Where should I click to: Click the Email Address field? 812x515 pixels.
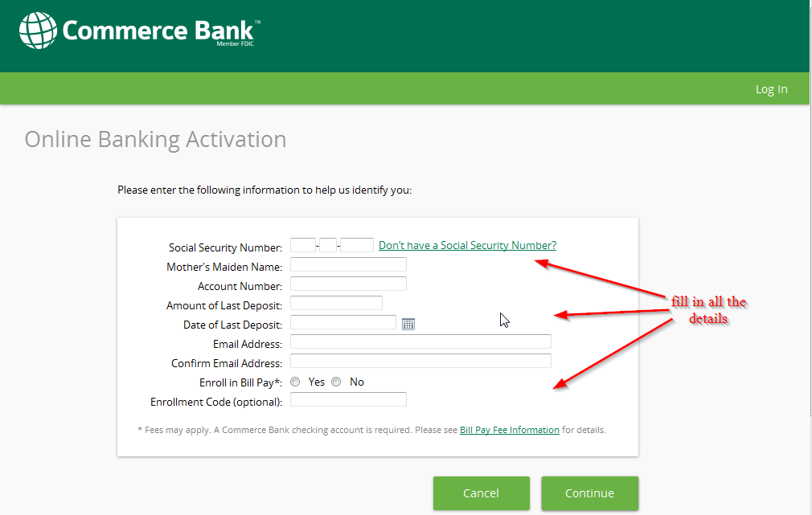(x=420, y=341)
